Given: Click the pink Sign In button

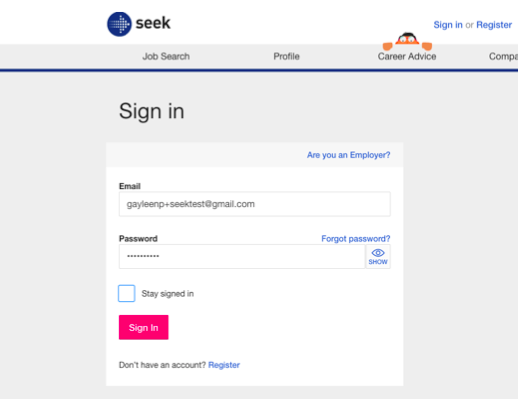Looking at the screenshot, I should pos(144,327).
